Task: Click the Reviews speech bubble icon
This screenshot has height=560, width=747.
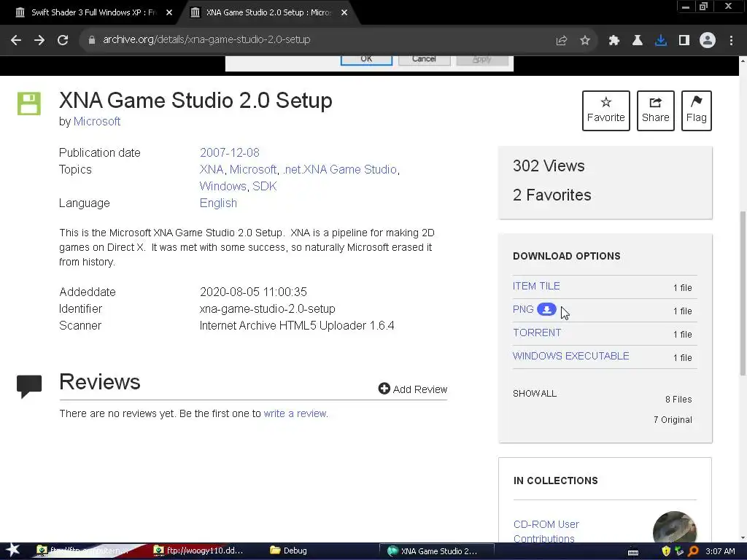Action: tap(29, 386)
